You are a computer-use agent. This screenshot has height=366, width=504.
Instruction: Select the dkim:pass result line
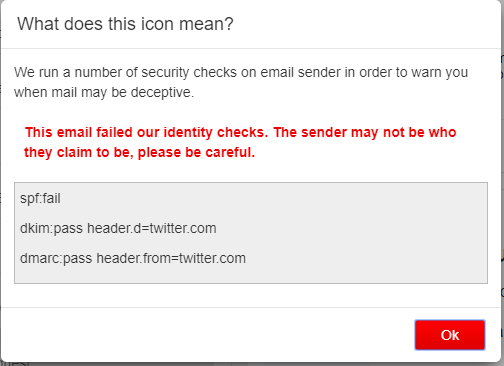point(118,229)
